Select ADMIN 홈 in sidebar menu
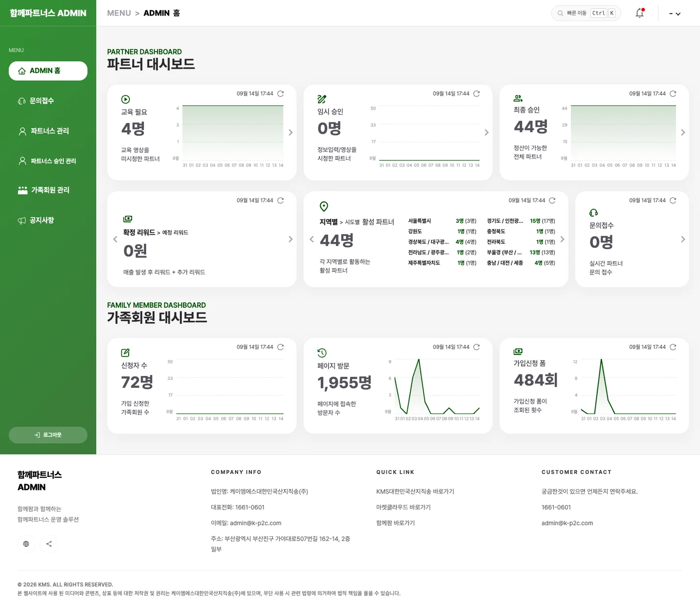The width and height of the screenshot is (700, 611). coord(48,71)
